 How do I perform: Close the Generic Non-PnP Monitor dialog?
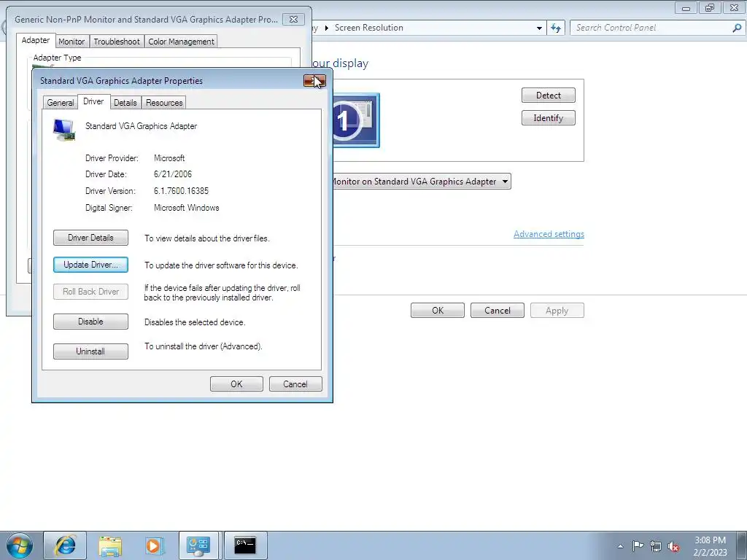293,20
